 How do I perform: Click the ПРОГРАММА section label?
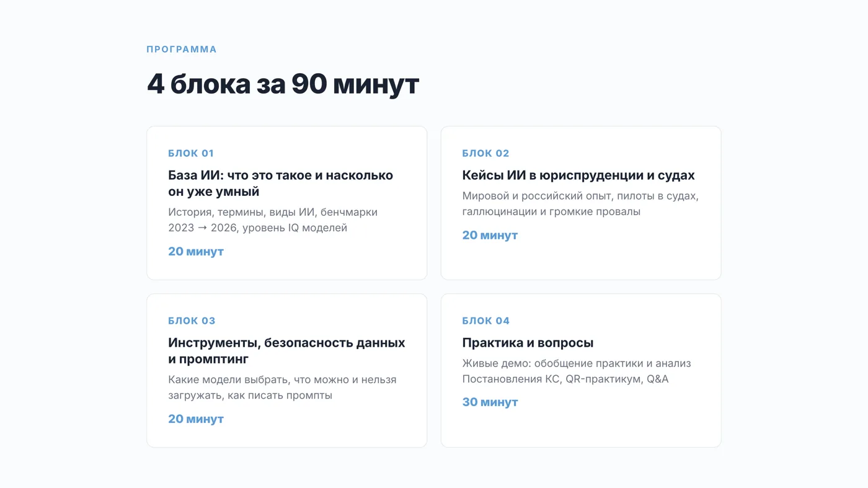click(x=182, y=50)
